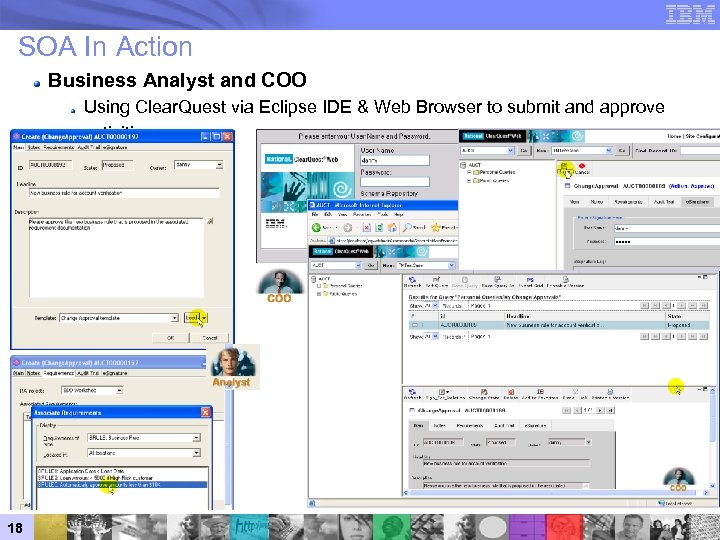This screenshot has width=720, height=540.
Task: Click the red Cancel icon in the approval form
Action: pos(582,166)
